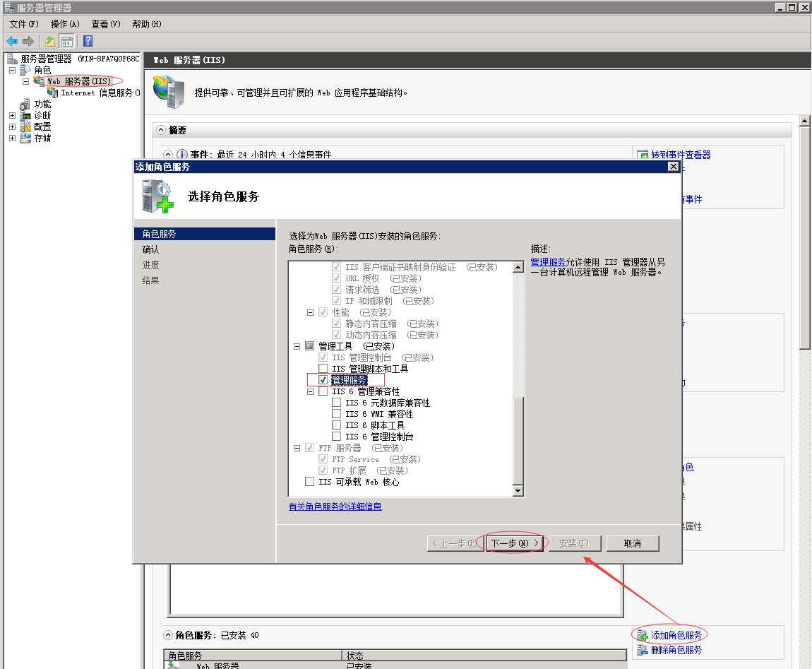
Task: Expand the 诊断 tree node
Action: point(13,116)
